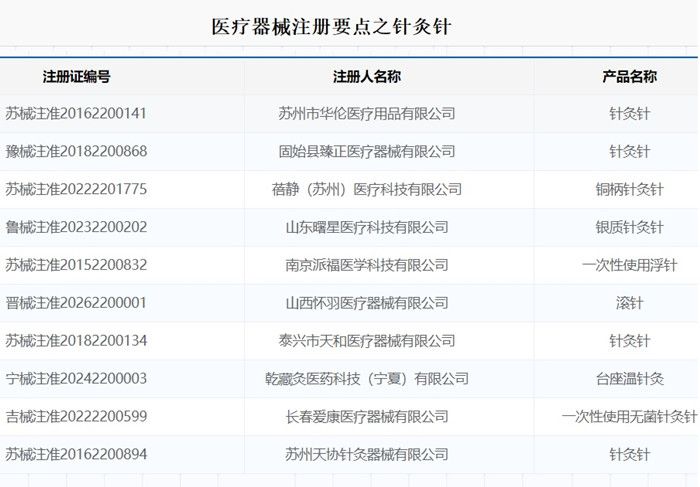Select registration number 苏械注准20162200141

pos(76,113)
